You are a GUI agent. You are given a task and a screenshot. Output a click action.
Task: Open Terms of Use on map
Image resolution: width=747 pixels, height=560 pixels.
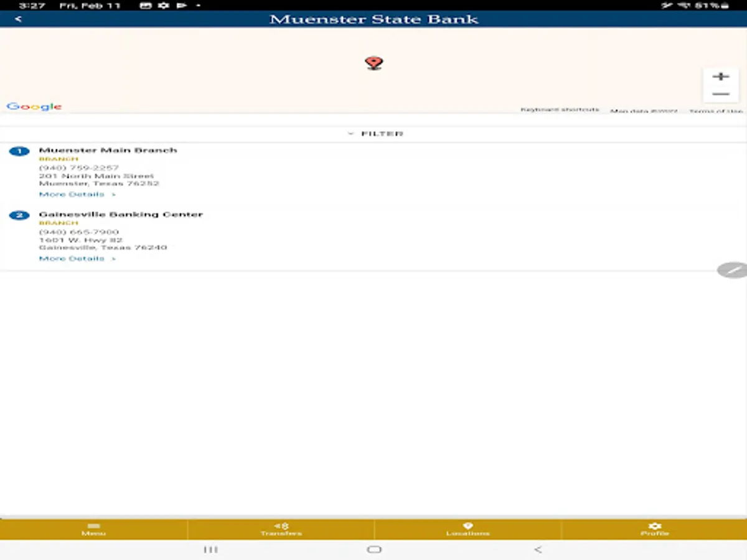(716, 111)
